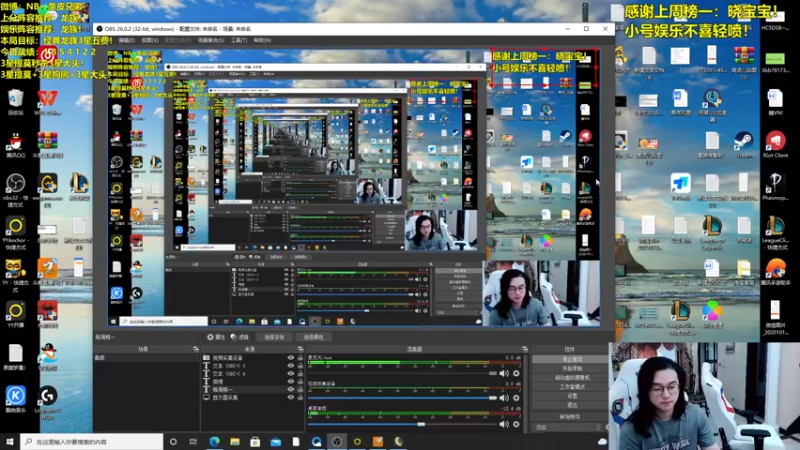Open the 视图(V) menu in OBS
Viewport: 800px width, 450px height.
click(150, 40)
